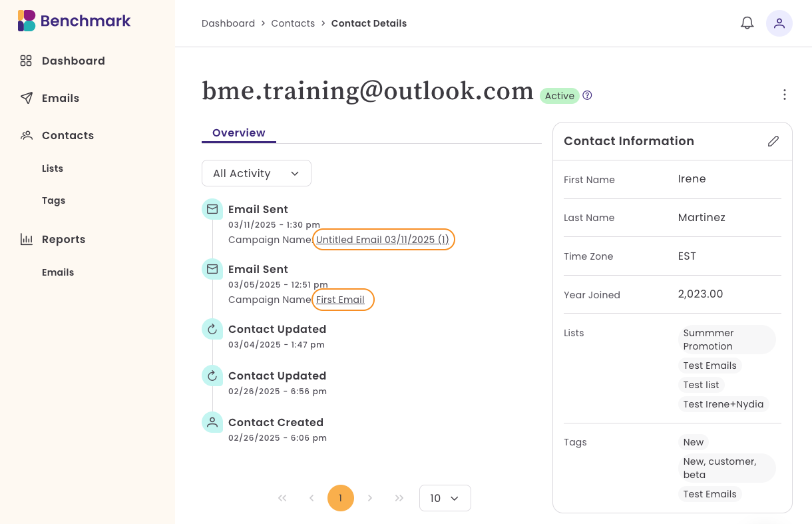Open the Untitled Email 03/11/2025 (1) campaign link
Image resolution: width=812 pixels, height=524 pixels.
[x=383, y=240]
